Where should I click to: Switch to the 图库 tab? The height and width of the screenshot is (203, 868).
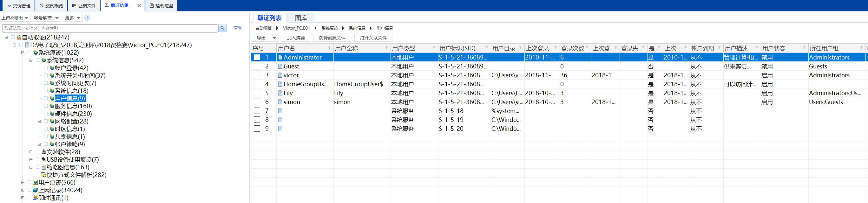coord(300,18)
